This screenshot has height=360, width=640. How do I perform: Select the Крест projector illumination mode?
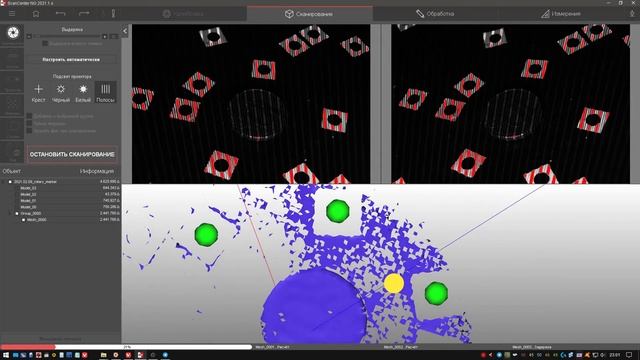(x=38, y=93)
